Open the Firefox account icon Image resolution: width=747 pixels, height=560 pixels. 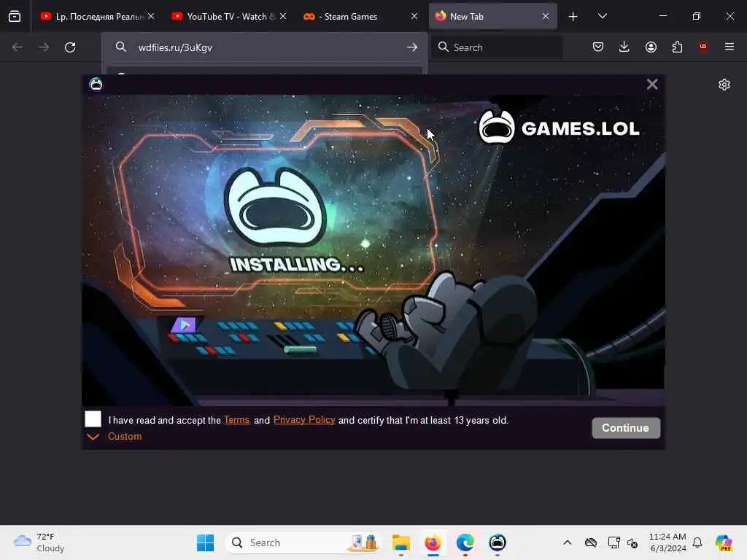click(x=651, y=47)
